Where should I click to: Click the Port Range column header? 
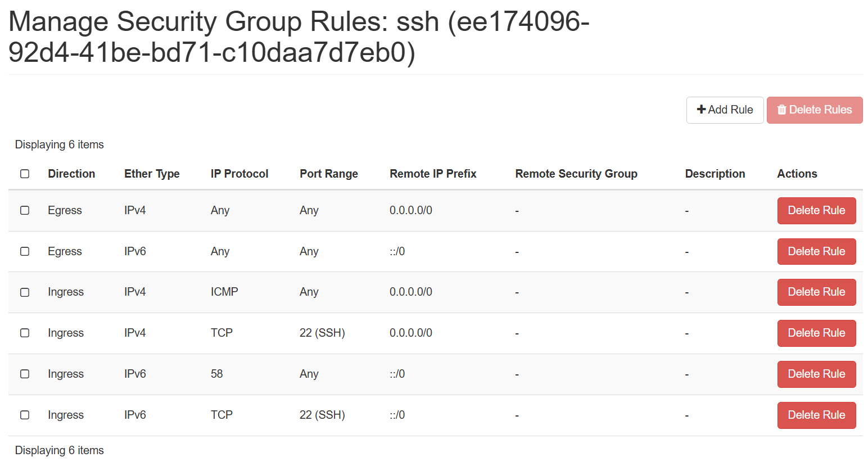(329, 174)
